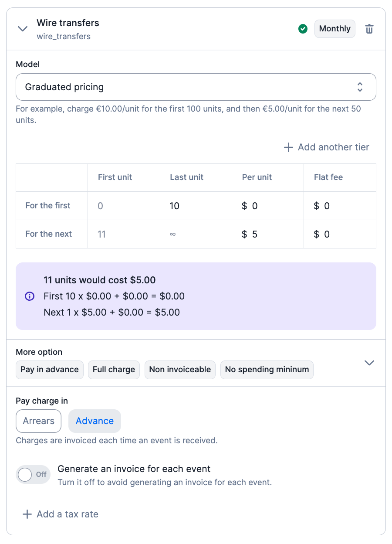Click the plus icon beside Add a tax rate

click(x=27, y=514)
